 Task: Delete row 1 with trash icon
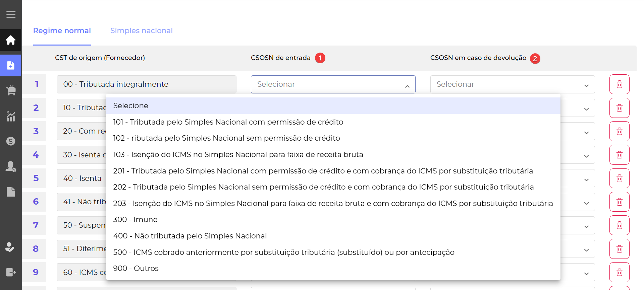[x=619, y=84]
